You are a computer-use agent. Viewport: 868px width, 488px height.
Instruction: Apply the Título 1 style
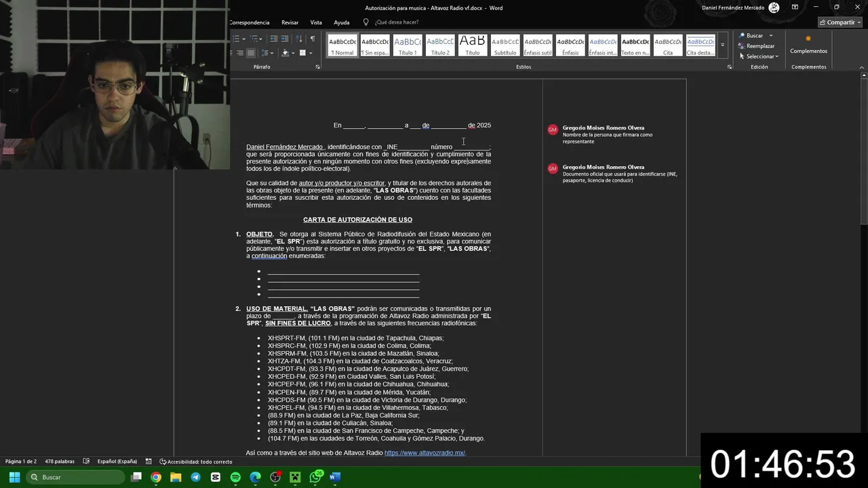pyautogui.click(x=408, y=45)
